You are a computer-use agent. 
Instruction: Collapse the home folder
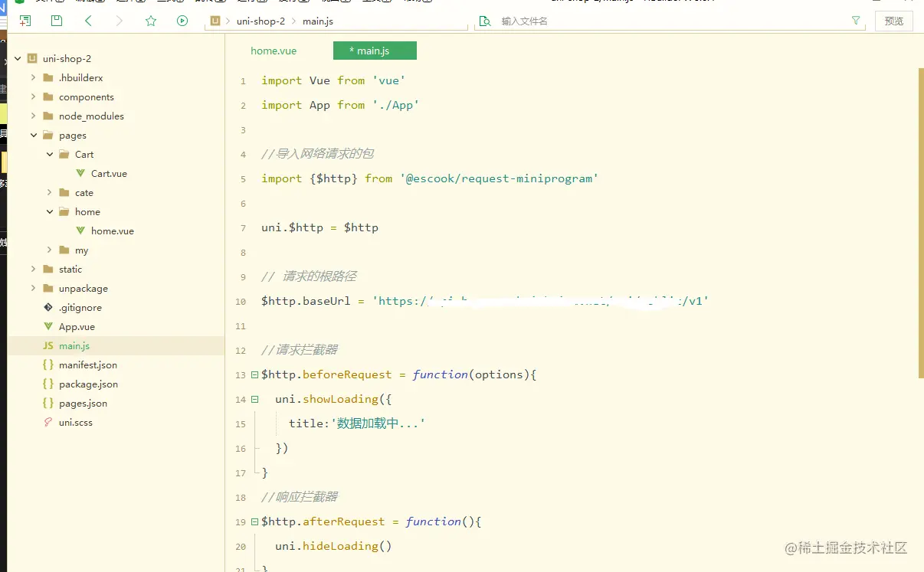point(50,211)
